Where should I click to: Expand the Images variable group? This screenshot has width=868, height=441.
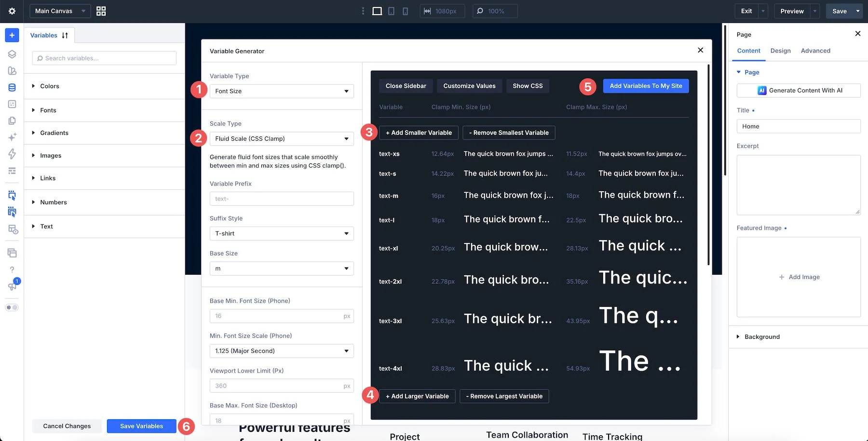(105, 156)
